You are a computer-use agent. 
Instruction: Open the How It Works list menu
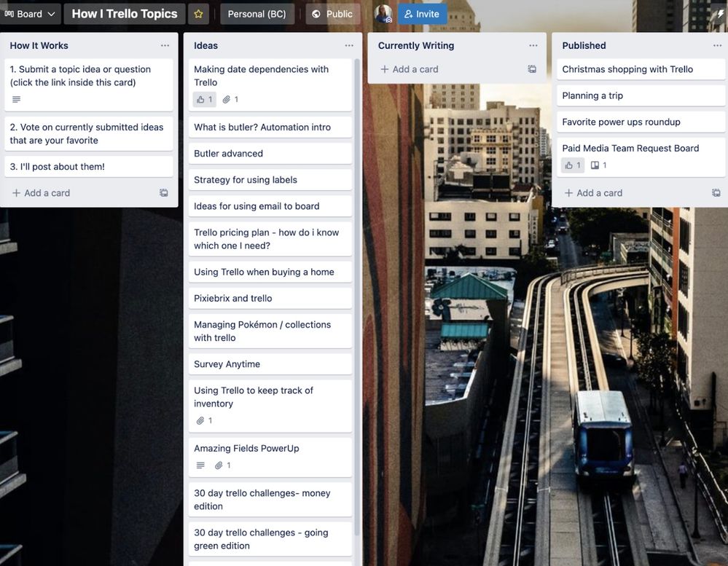(x=164, y=44)
